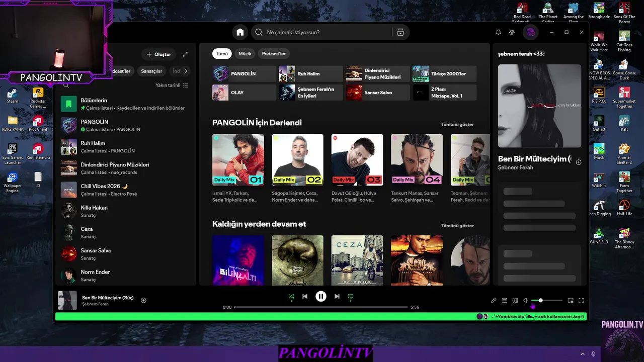Screen dimensions: 644x362
Task: Show all 'Kaldığın yerden devam et' items
Action: pos(457,226)
